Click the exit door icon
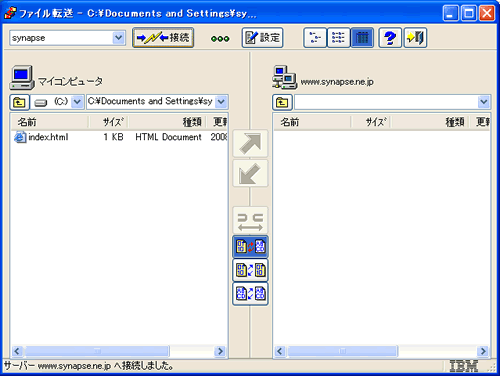Screen dimensions: 500x376 (415, 38)
